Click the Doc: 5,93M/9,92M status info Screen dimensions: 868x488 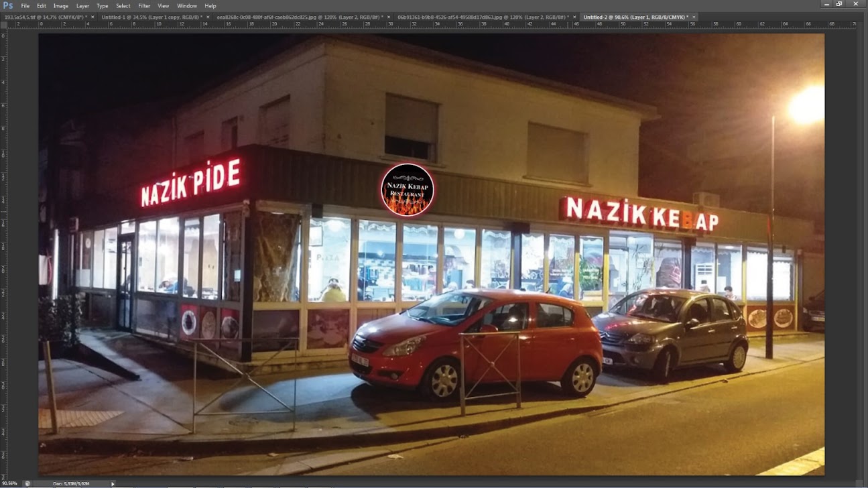71,483
